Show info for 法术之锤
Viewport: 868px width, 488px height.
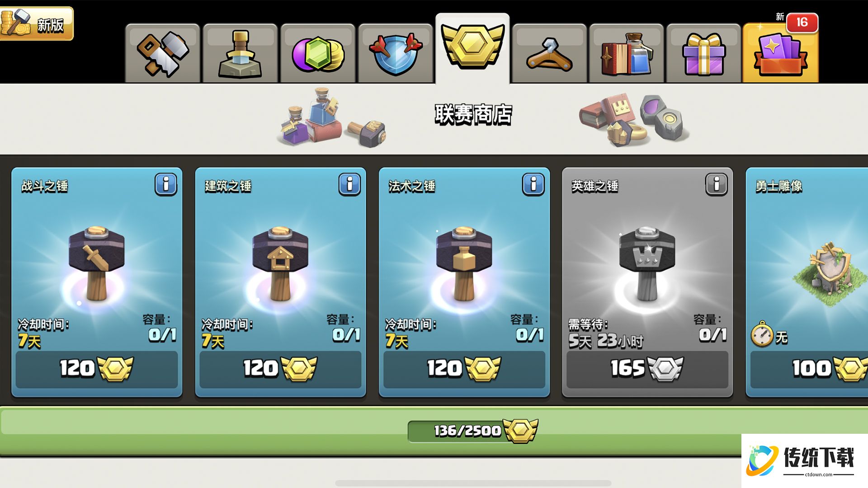coord(533,184)
